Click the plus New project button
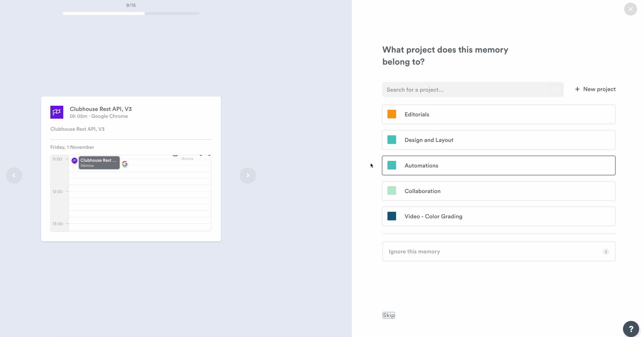The width and height of the screenshot is (644, 337). [x=595, y=89]
